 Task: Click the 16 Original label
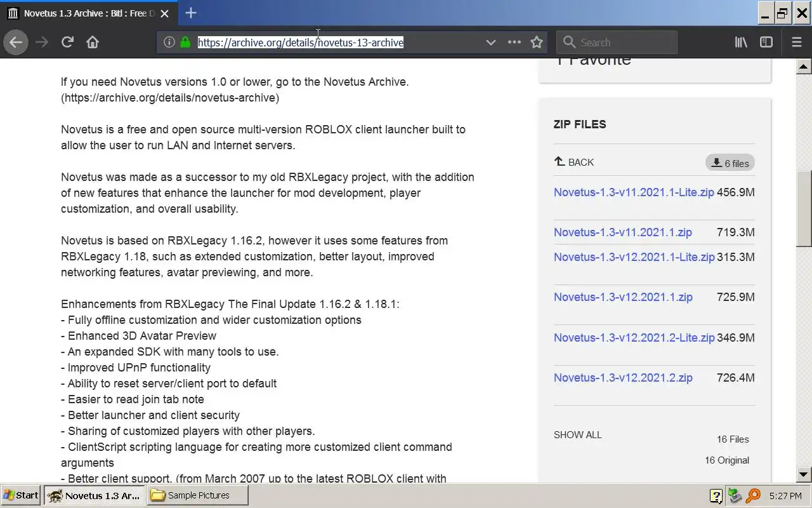pyautogui.click(x=727, y=460)
